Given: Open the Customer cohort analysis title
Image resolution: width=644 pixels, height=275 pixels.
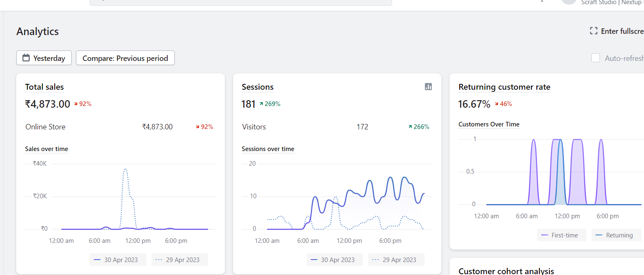Looking at the screenshot, I should [x=506, y=271].
